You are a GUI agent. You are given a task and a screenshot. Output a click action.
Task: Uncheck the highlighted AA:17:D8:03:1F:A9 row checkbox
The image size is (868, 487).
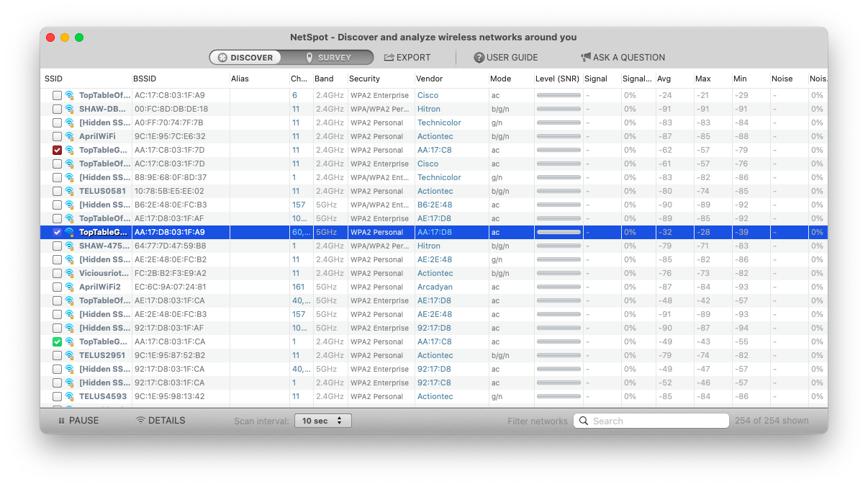click(57, 232)
